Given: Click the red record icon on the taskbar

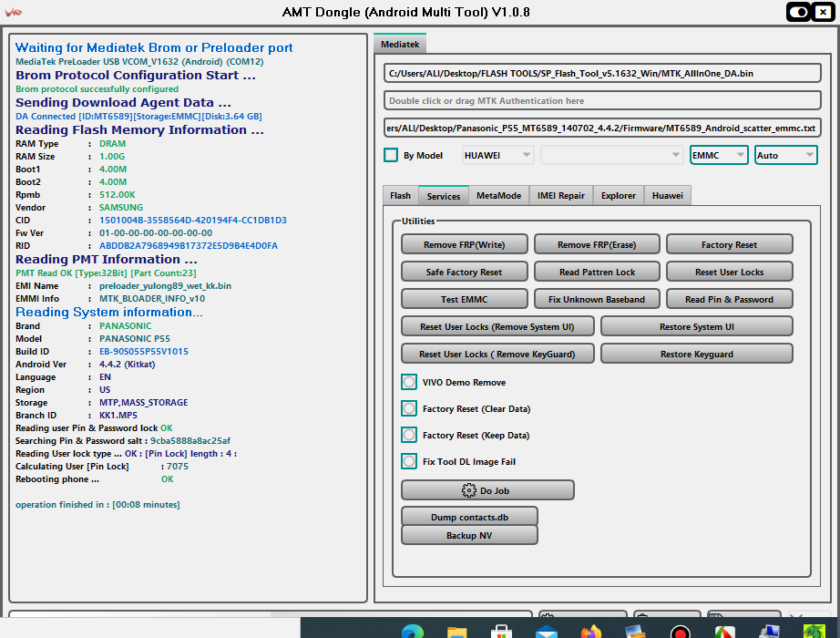Looking at the screenshot, I should click(680, 631).
